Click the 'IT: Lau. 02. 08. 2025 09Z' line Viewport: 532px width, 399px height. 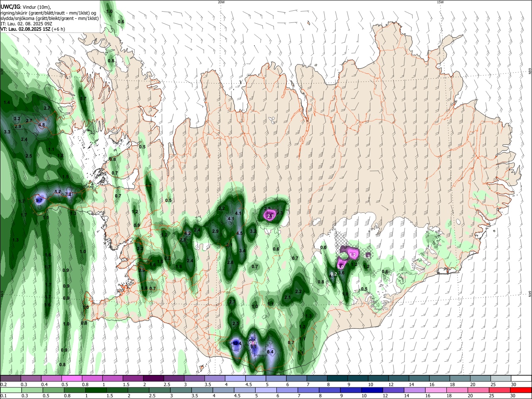pos(27,24)
